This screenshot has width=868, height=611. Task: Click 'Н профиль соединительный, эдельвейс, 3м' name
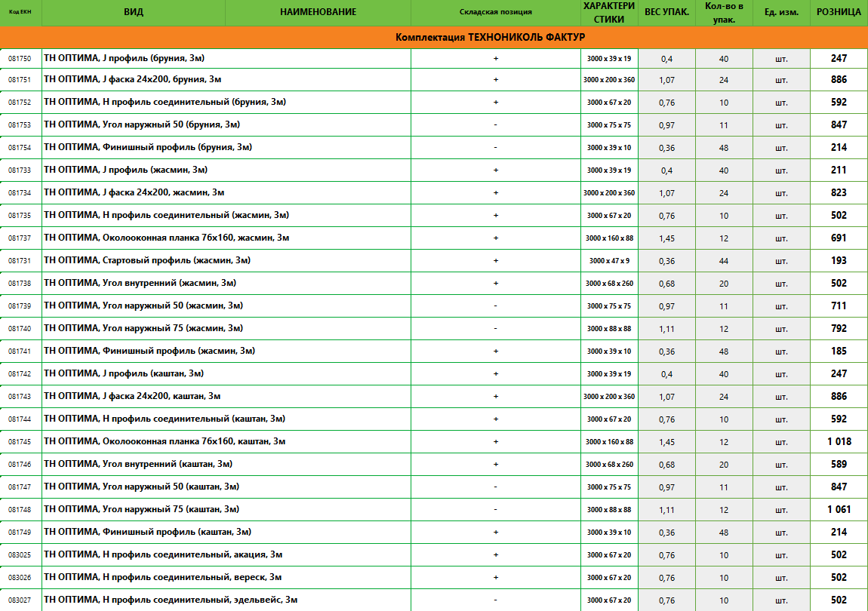click(x=200, y=600)
